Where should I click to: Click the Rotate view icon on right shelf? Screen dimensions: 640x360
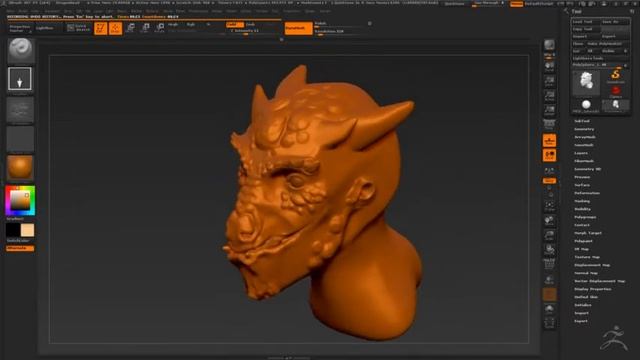pos(549,250)
